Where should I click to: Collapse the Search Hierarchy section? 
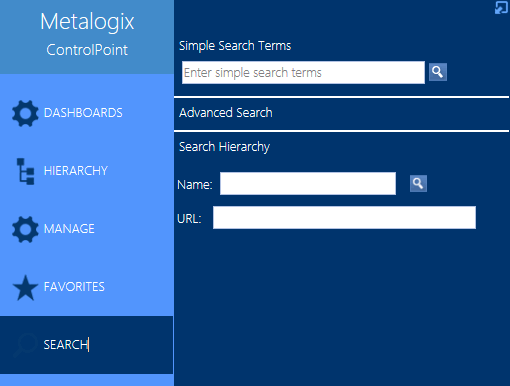click(x=224, y=147)
